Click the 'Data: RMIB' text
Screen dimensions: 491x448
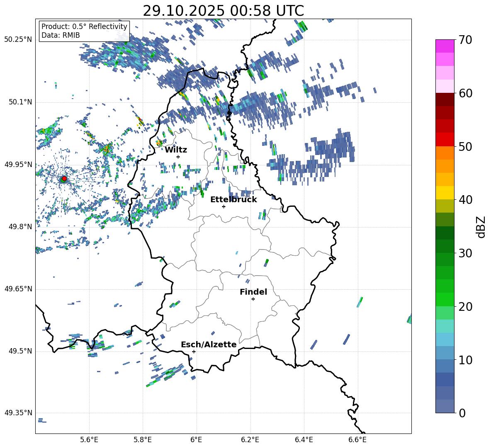[61, 35]
